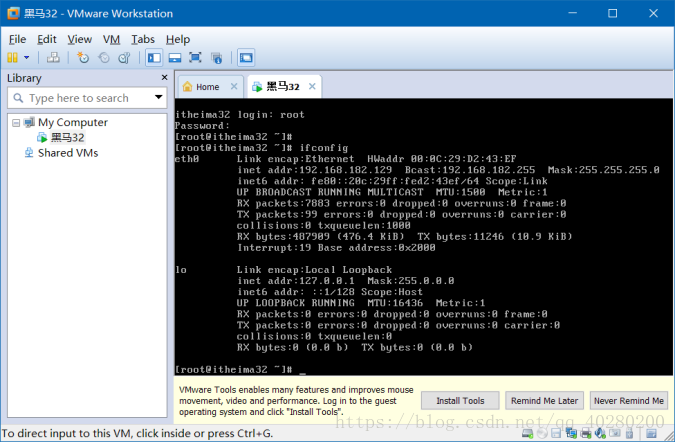Switch to the 黑马32 VM tab
The width and height of the screenshot is (676, 442).
click(x=282, y=87)
